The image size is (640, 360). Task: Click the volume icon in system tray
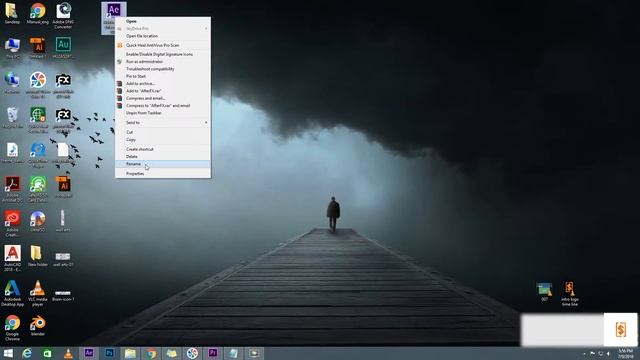coord(608,353)
